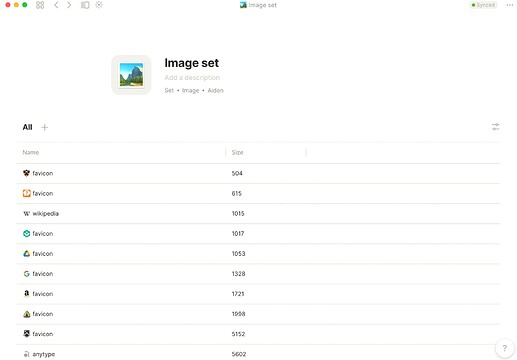Toggle the sidebar panel icon
Image resolution: width=517 pixels, height=360 pixels.
point(85,5)
